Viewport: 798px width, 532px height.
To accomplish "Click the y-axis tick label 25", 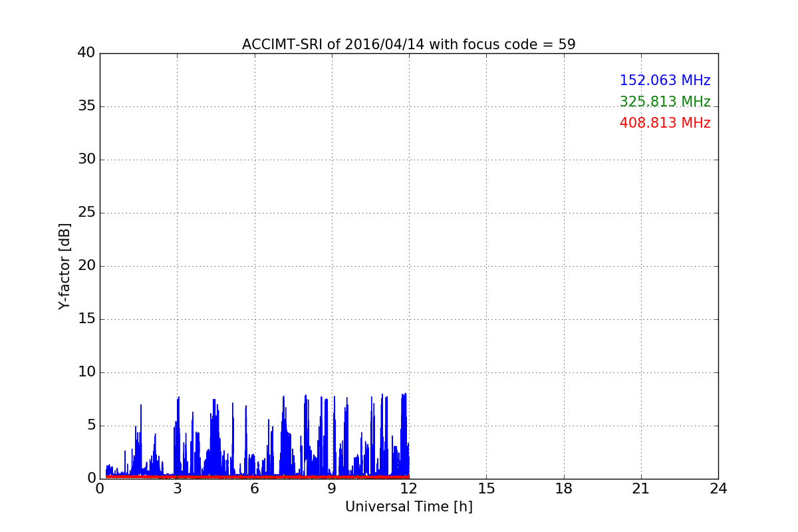I will 86,213.
